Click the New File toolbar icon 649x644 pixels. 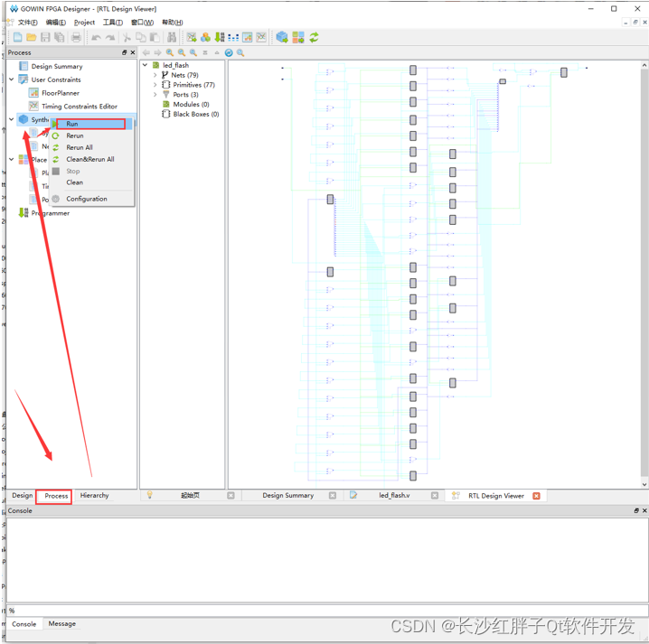pyautogui.click(x=17, y=37)
